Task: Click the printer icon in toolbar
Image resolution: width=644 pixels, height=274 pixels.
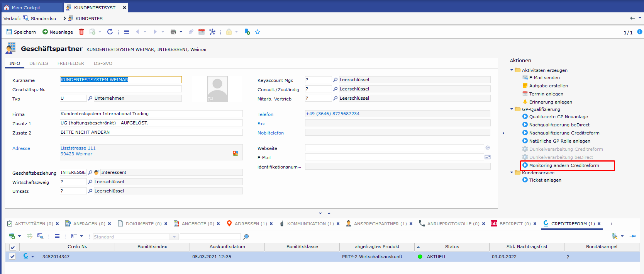Action: coord(173,32)
